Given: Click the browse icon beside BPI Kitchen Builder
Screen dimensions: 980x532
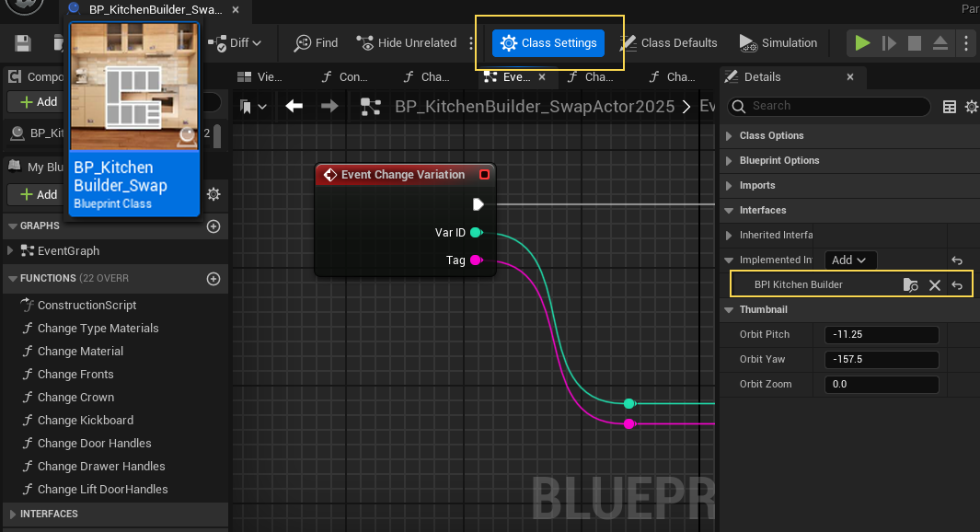Looking at the screenshot, I should (x=910, y=285).
